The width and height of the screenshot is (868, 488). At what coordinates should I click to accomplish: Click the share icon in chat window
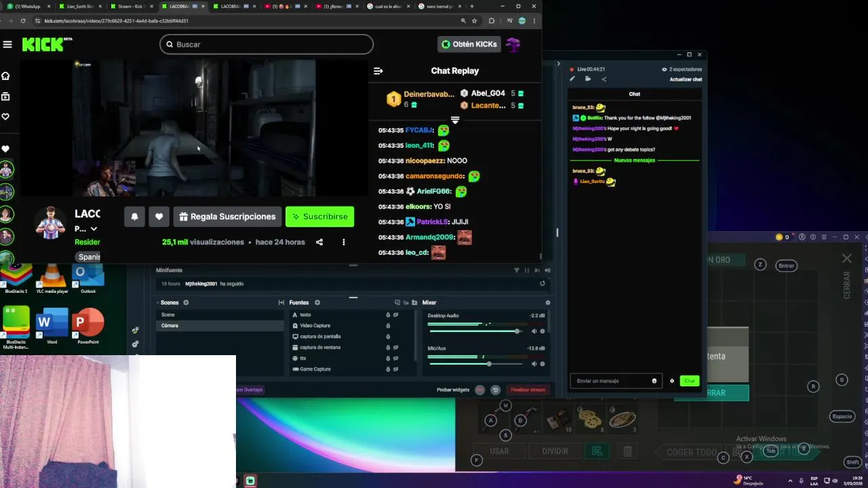click(x=604, y=79)
